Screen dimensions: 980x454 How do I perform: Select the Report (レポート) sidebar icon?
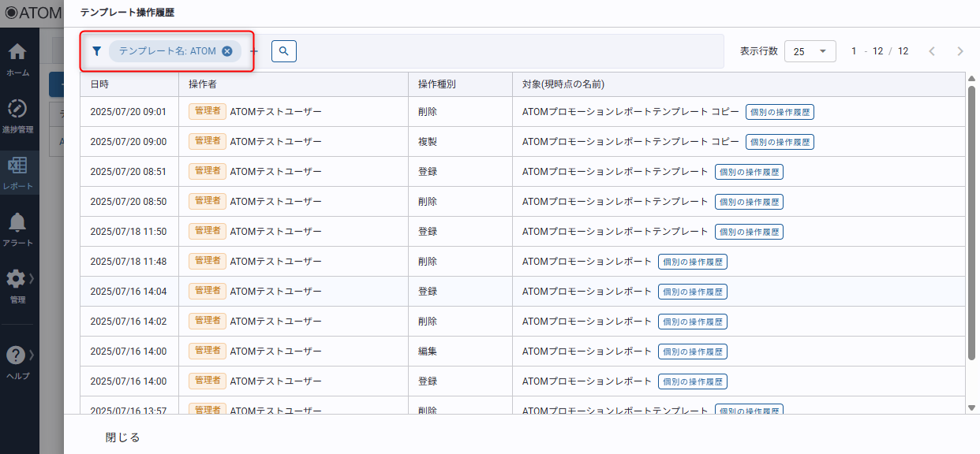pos(17,167)
